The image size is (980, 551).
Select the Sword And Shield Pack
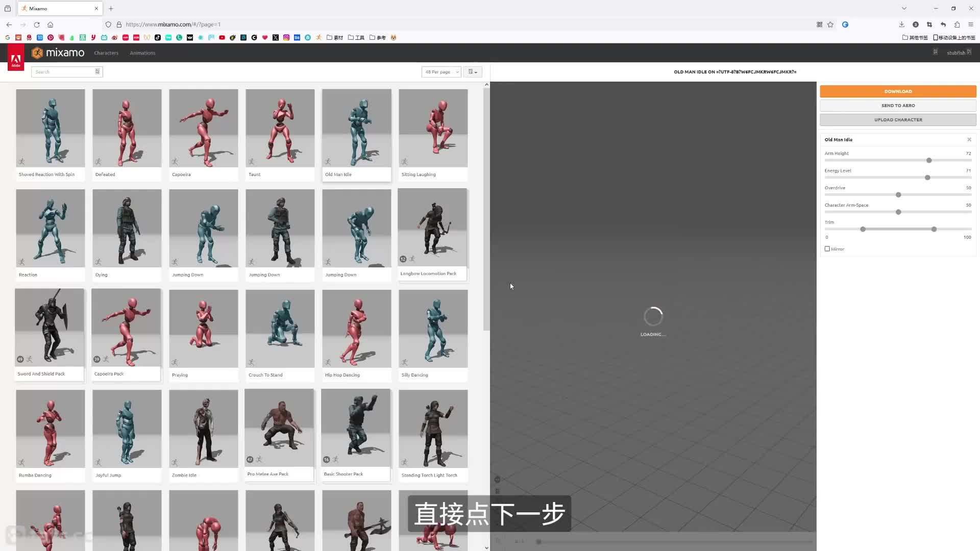point(50,335)
